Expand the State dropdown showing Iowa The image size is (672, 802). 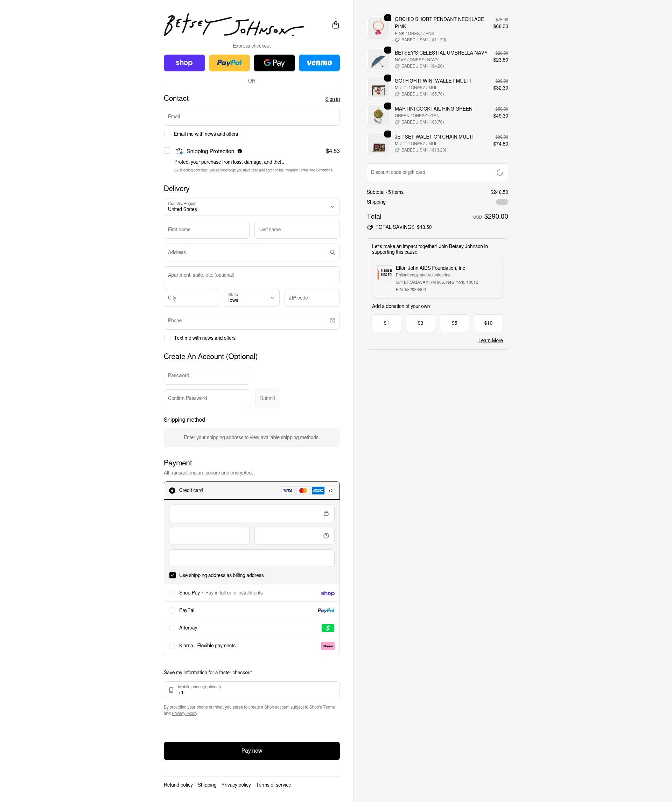point(252,298)
